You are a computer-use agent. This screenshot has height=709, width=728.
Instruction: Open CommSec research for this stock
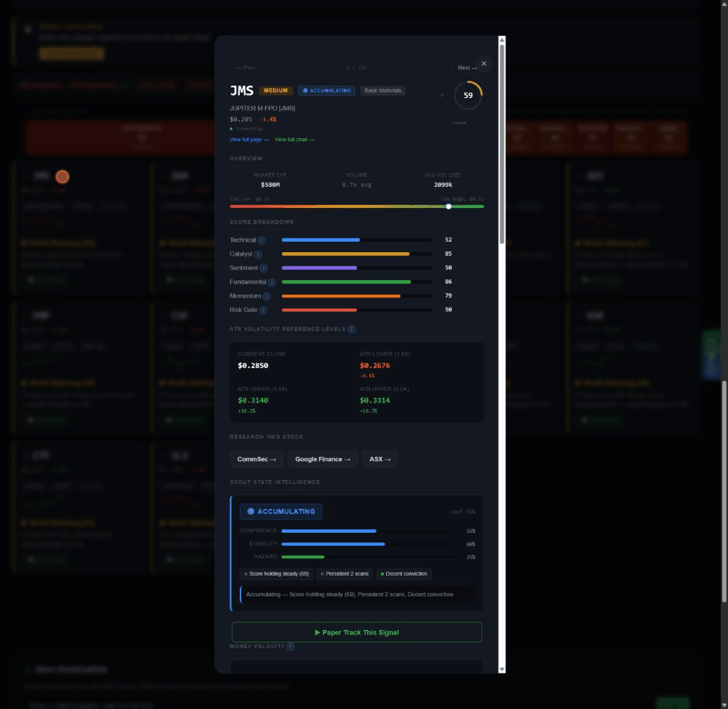point(256,459)
